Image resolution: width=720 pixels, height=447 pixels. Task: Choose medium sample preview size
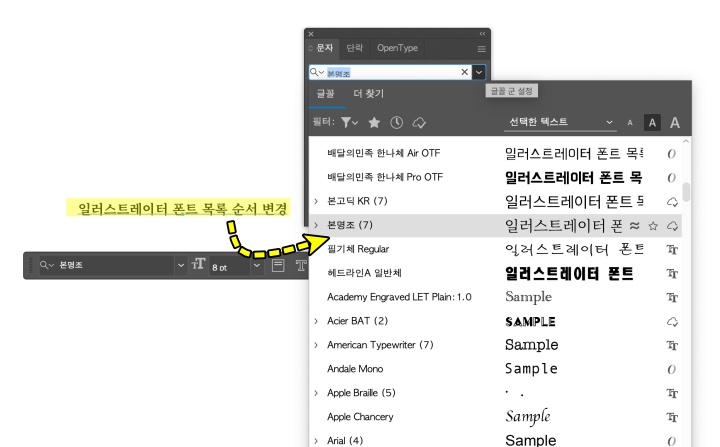[652, 123]
